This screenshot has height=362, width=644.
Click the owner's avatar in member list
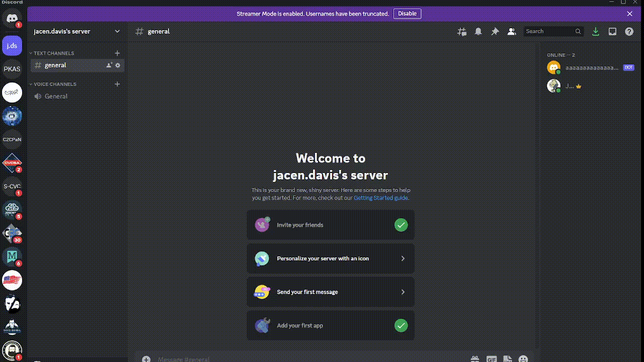tap(554, 86)
